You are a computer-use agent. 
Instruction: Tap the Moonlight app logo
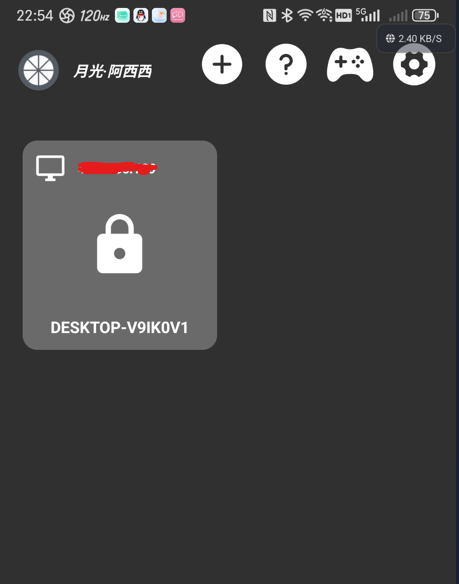click(39, 70)
